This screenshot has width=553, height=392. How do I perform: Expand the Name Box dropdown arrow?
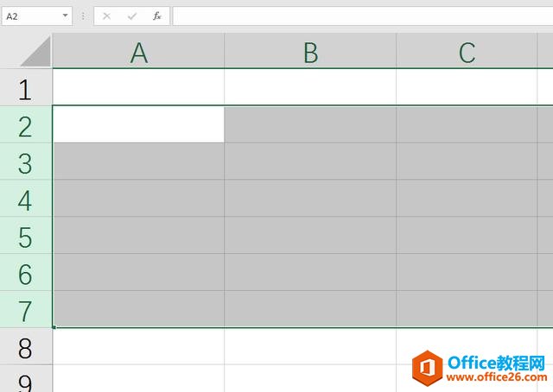pyautogui.click(x=66, y=16)
